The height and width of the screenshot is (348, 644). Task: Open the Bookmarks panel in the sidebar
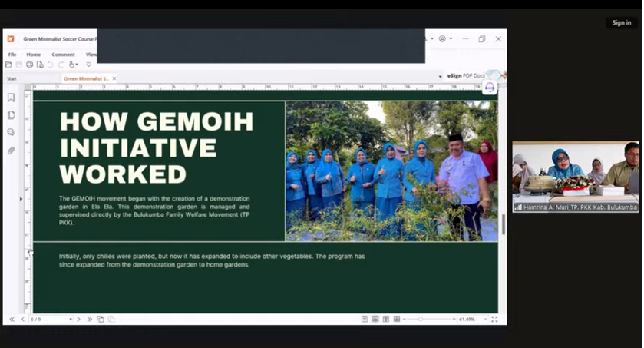click(11, 98)
